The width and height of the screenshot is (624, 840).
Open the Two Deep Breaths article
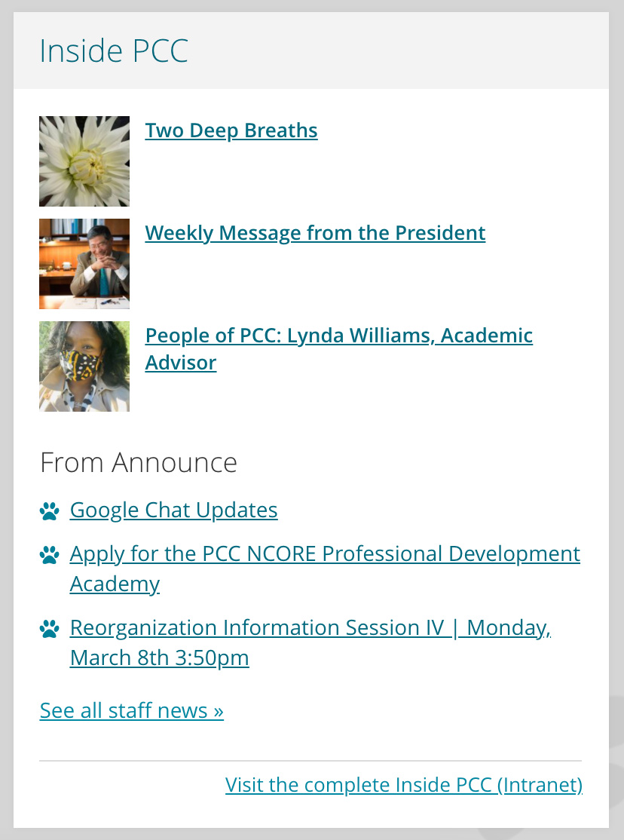(231, 130)
